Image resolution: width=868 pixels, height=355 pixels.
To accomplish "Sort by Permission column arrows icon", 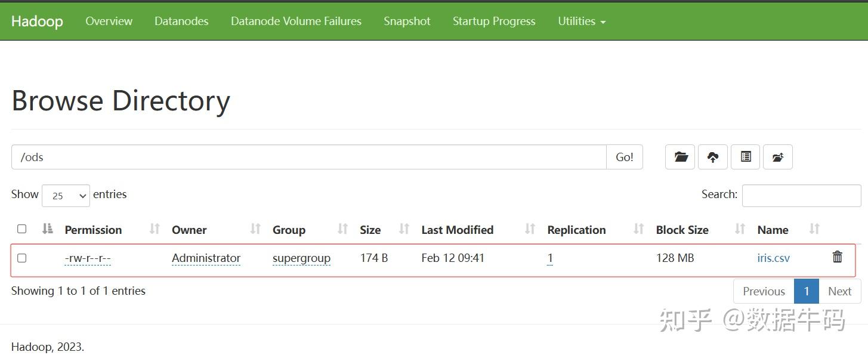I will pos(155,229).
